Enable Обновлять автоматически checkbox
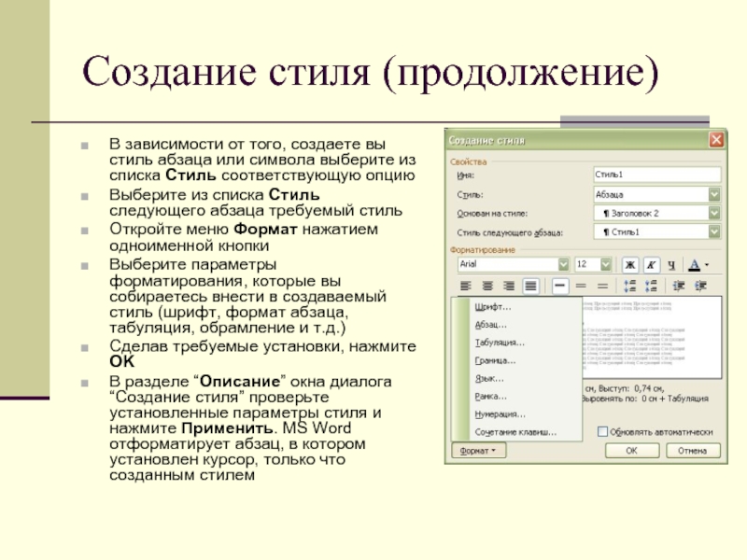This screenshot has height=560, width=747. click(602, 431)
